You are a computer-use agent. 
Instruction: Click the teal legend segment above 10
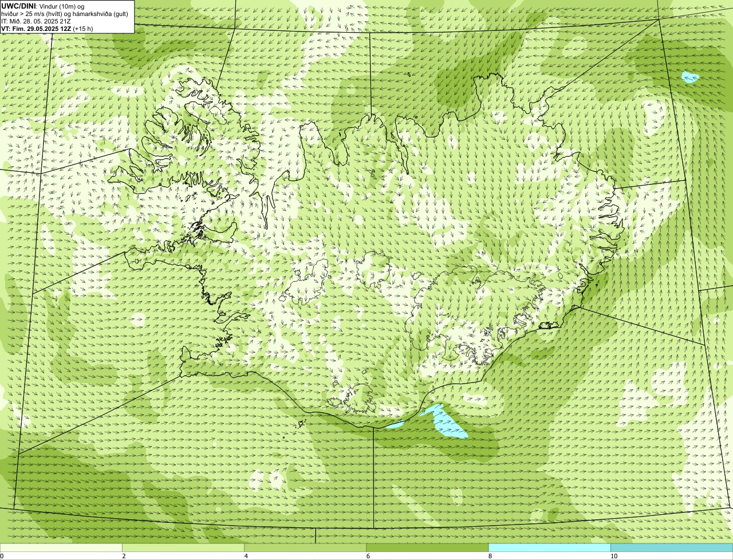coord(672,547)
